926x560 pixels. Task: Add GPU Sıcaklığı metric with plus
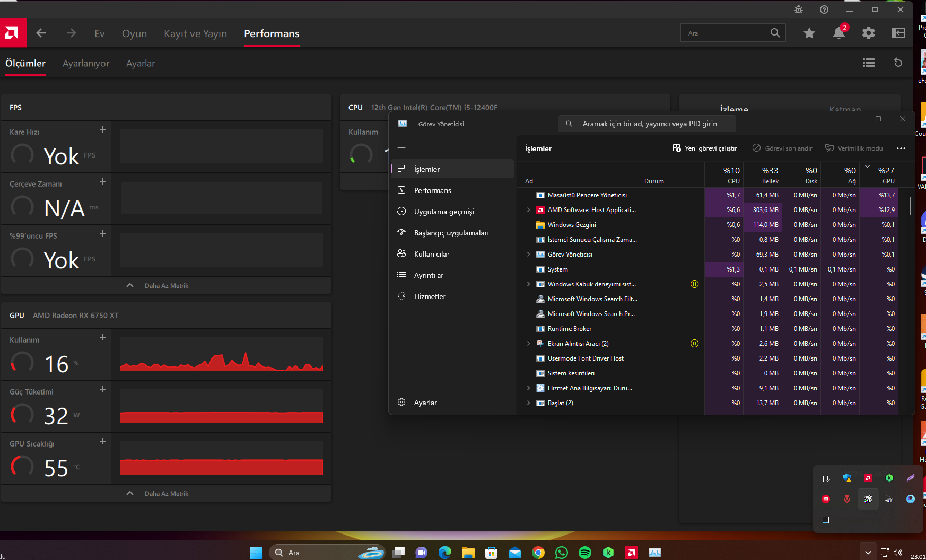point(103,441)
